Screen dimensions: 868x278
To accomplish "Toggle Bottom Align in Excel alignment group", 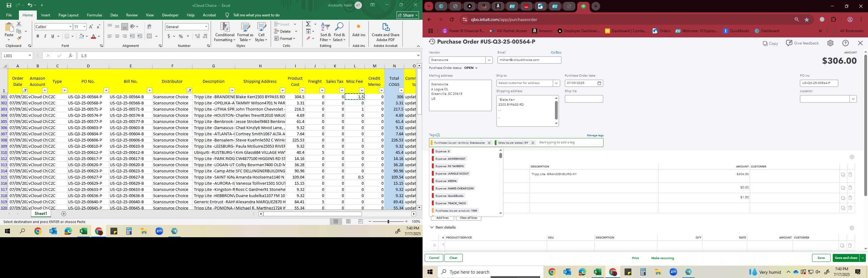I will (x=124, y=27).
